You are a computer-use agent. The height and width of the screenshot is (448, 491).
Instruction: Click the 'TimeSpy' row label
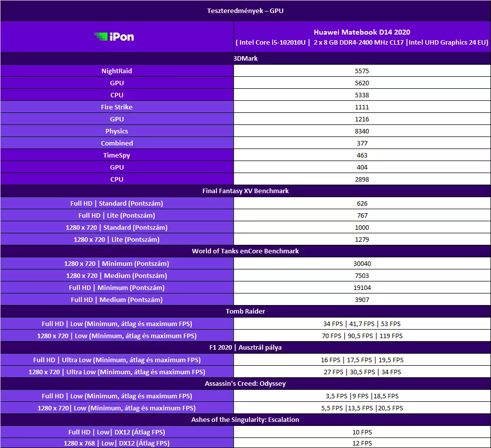click(116, 155)
